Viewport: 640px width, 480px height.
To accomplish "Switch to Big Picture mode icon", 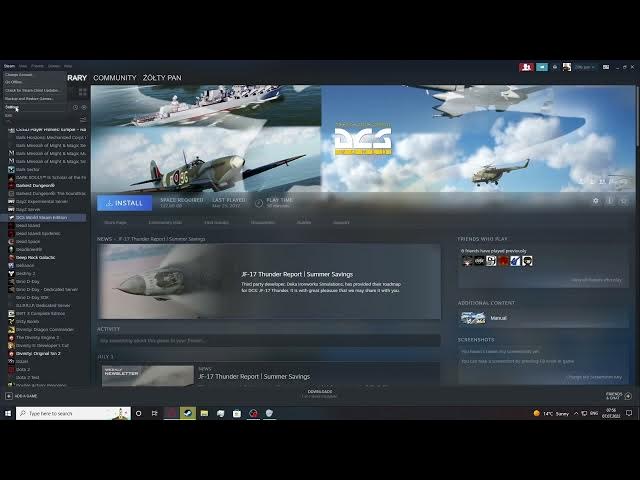I will pos(606,67).
